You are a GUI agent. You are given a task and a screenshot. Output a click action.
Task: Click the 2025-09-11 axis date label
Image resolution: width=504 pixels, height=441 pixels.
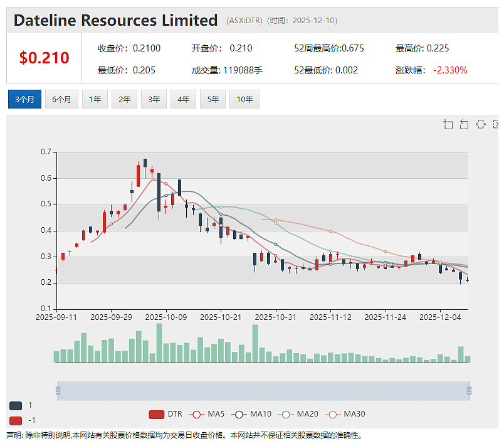pyautogui.click(x=56, y=317)
